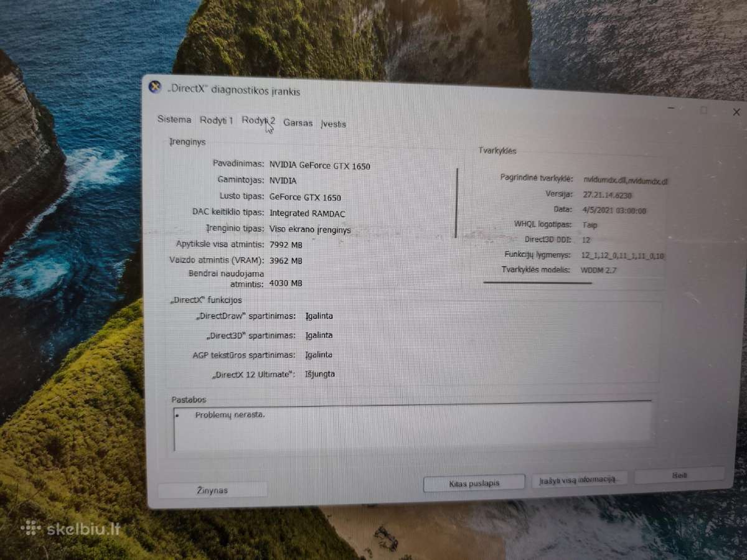Maximize the DirectX diagnostics window
The width and height of the screenshot is (747, 560).
[704, 111]
